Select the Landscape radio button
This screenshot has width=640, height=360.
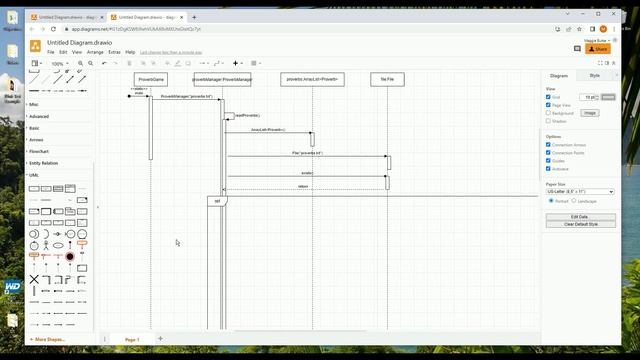[574, 201]
